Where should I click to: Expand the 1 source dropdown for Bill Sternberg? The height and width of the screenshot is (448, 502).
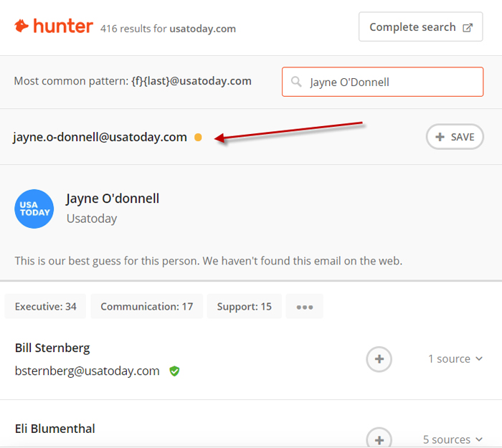(x=455, y=358)
